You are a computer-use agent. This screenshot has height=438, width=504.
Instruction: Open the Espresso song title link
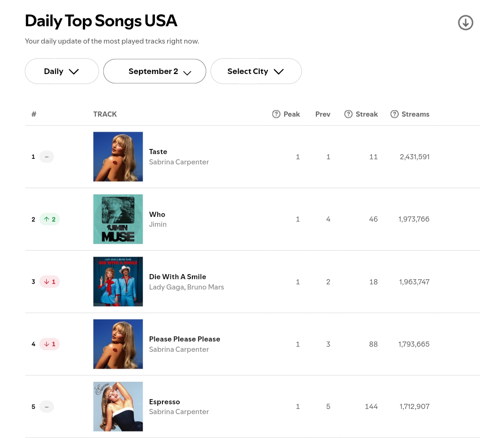click(x=164, y=401)
